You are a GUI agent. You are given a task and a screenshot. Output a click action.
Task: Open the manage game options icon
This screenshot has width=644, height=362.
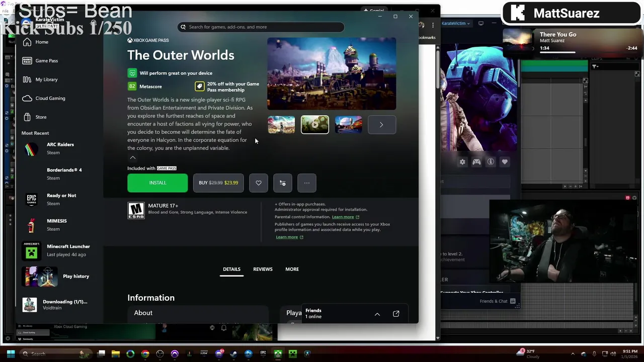point(283,183)
